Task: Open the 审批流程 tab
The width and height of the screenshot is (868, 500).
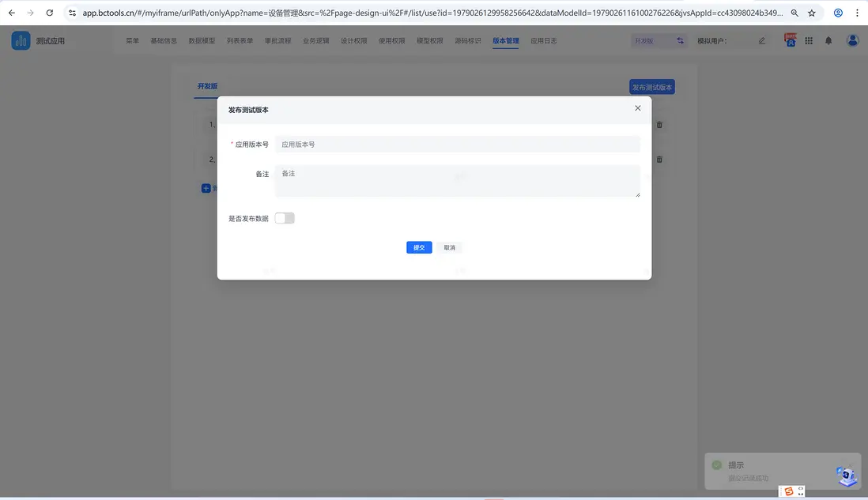Action: (x=278, y=40)
